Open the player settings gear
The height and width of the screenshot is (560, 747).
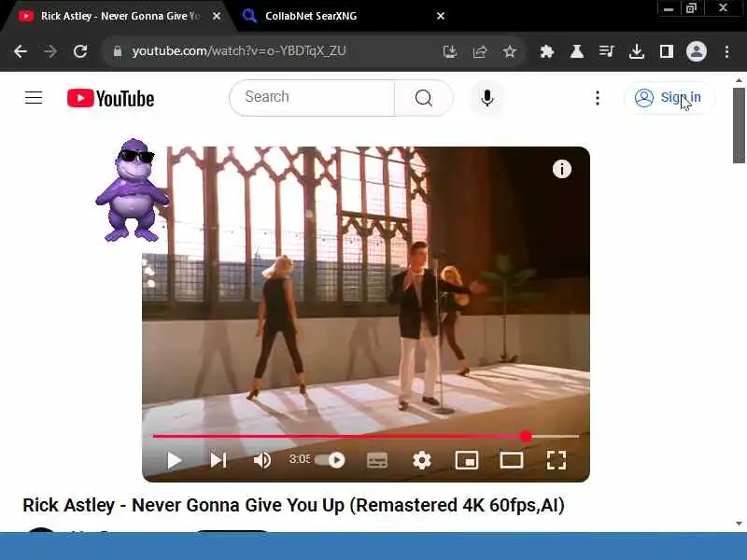pyautogui.click(x=422, y=460)
